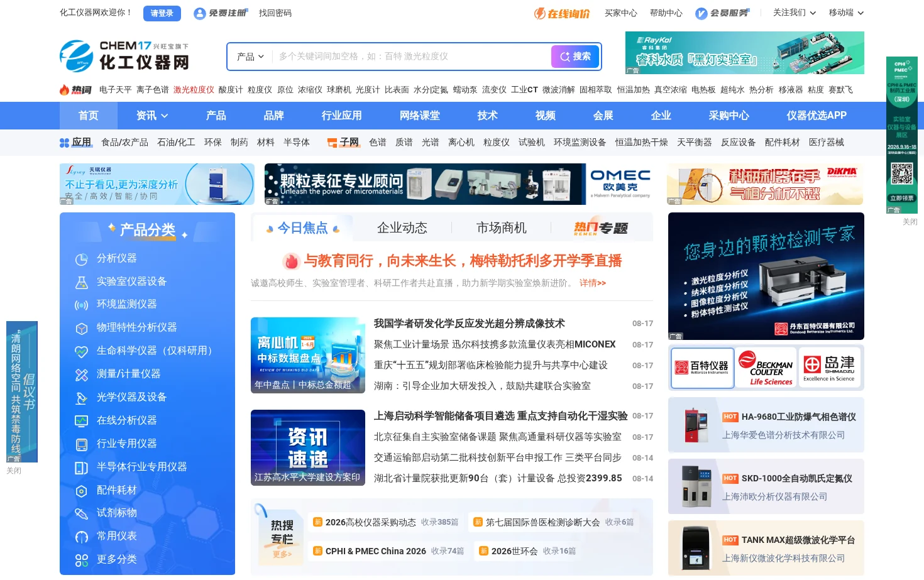This screenshot has height=580, width=924.
Task: Open the HA-9680工业防爆气相色谱仪 product card
Action: [x=766, y=425]
